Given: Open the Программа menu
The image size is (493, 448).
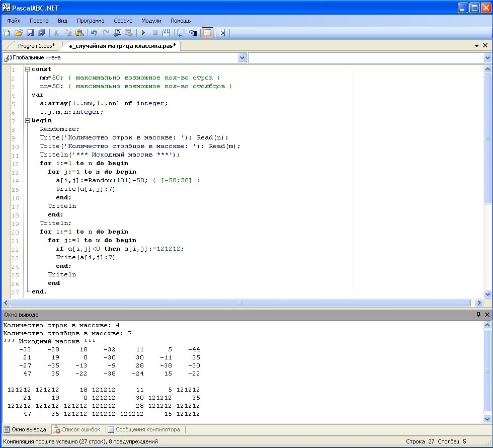Looking at the screenshot, I should pyautogui.click(x=91, y=21).
